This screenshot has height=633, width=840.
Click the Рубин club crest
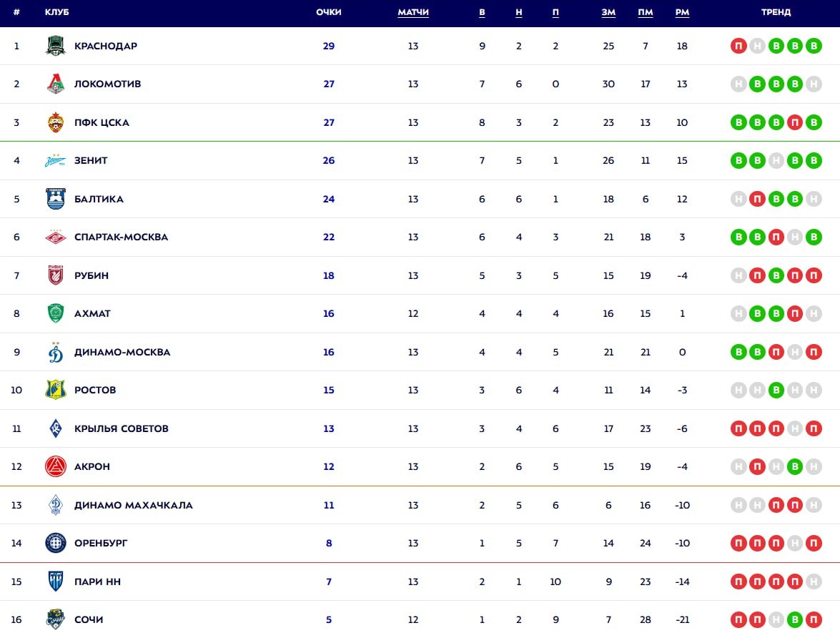pos(56,275)
